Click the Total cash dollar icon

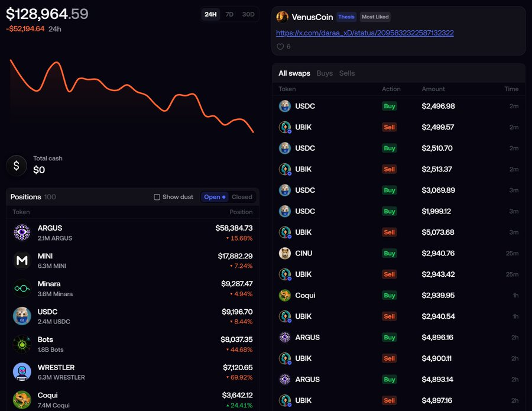17,166
